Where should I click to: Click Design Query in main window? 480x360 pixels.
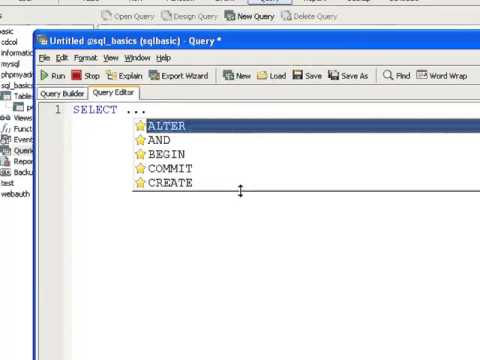point(189,16)
